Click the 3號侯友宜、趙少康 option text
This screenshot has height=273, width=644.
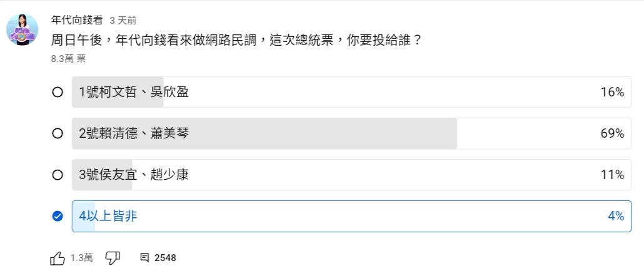pyautogui.click(x=134, y=175)
